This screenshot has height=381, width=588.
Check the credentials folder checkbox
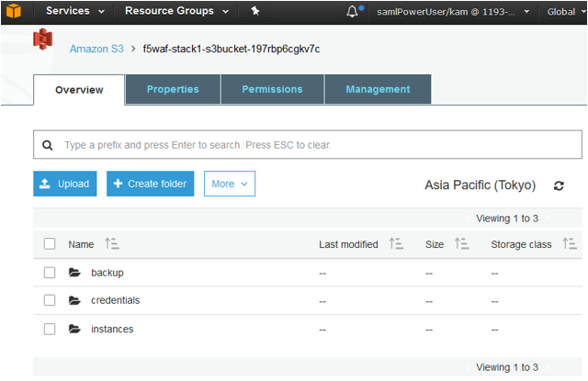click(x=50, y=300)
